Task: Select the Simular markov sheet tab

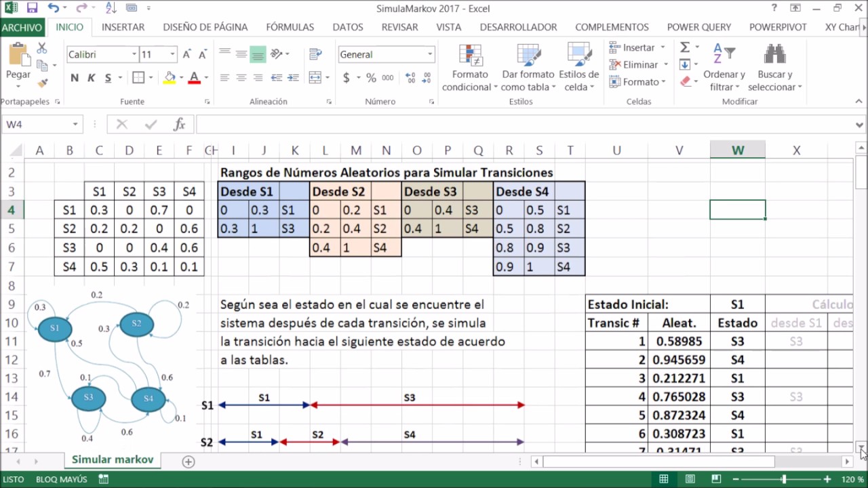Action: [x=113, y=460]
